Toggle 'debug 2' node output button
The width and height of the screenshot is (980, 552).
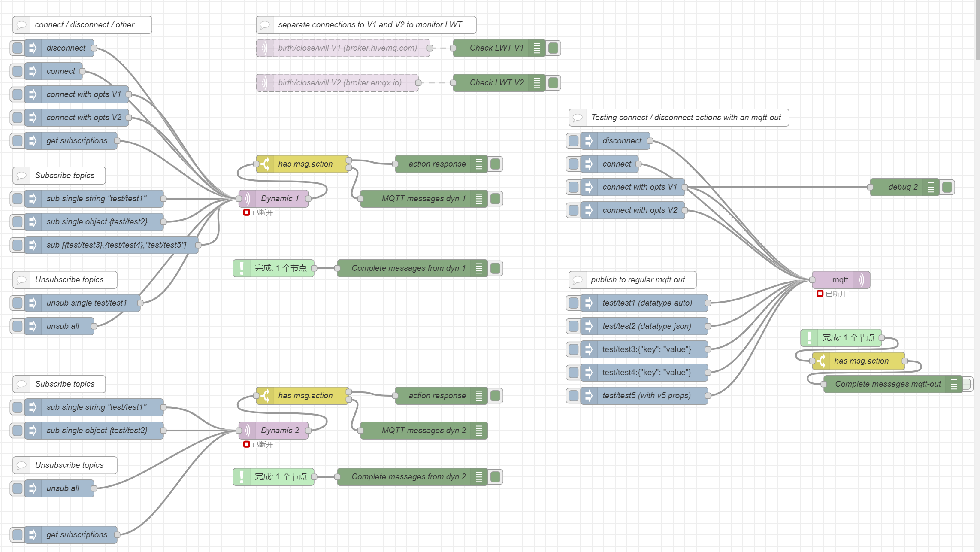947,187
